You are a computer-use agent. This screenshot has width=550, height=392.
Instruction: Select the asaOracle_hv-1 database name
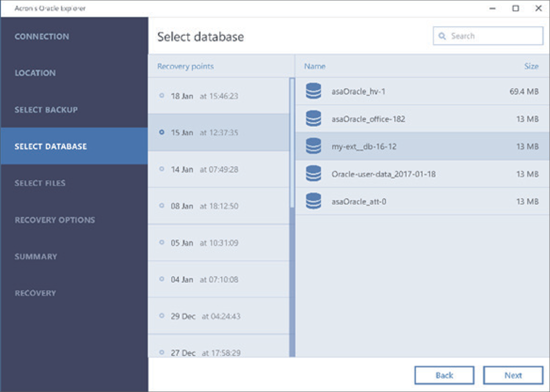[x=358, y=91]
